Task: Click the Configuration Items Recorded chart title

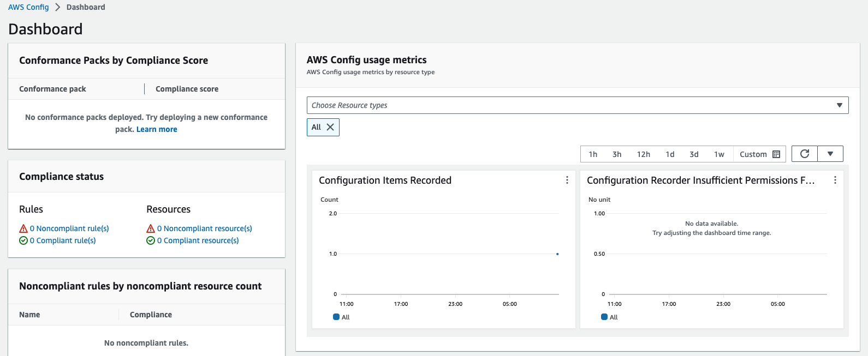Action: pyautogui.click(x=385, y=180)
